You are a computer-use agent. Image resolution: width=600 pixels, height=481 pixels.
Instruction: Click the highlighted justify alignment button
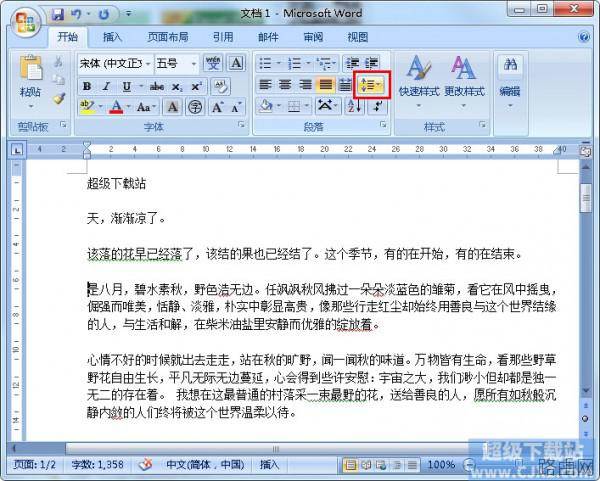pyautogui.click(x=326, y=85)
